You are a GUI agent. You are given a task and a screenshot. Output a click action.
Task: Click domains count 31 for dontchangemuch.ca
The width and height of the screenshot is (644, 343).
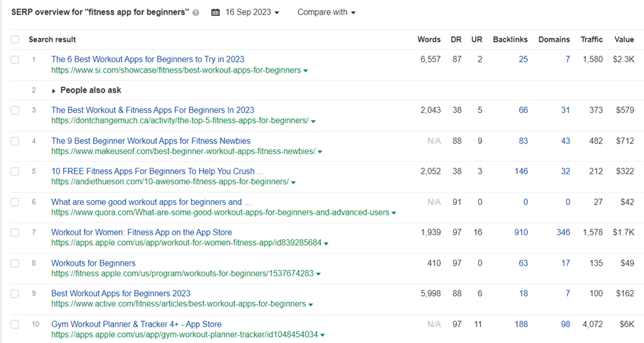coord(565,110)
